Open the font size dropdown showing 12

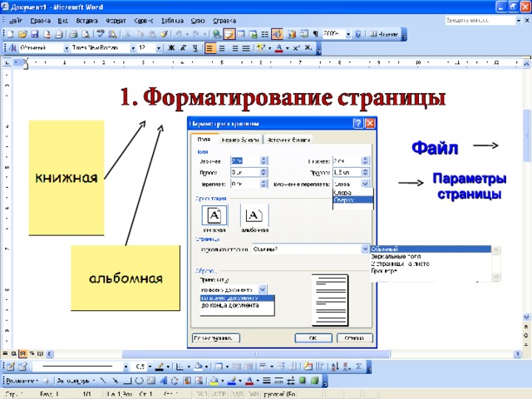point(157,49)
